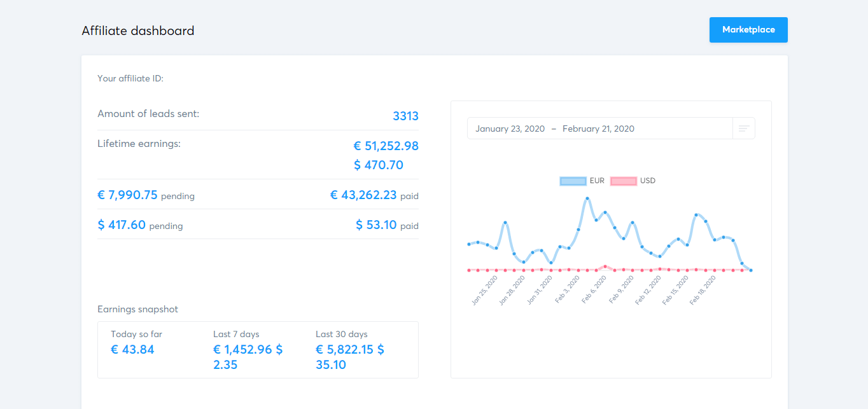Select the tallest peak data point on the chart
The height and width of the screenshot is (409, 868).
pos(587,197)
